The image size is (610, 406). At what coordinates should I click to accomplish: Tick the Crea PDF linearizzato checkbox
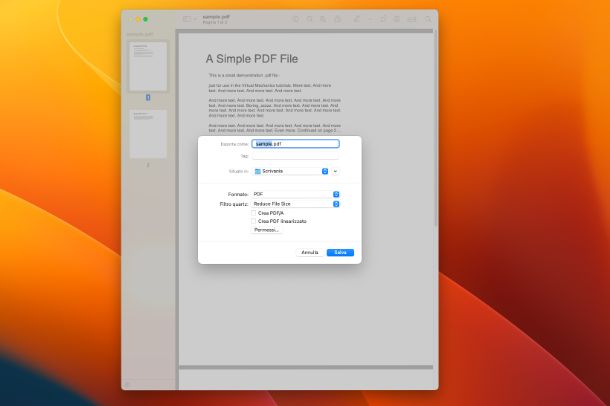point(254,221)
